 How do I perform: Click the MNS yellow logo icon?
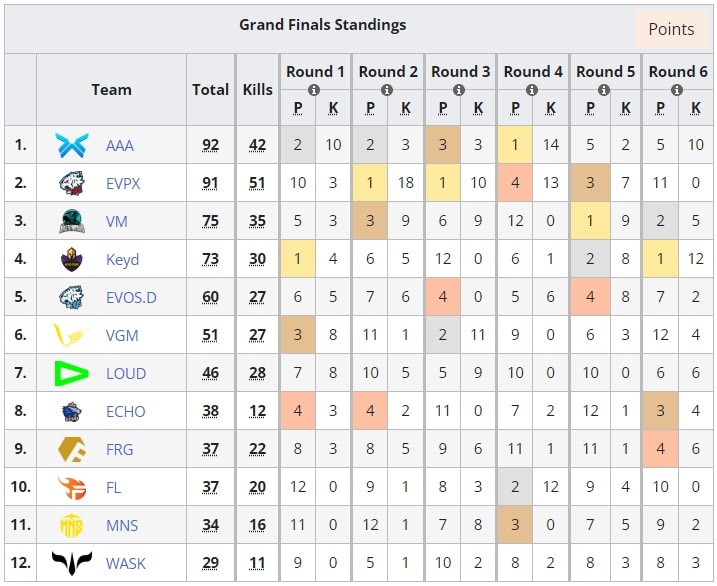[72, 525]
